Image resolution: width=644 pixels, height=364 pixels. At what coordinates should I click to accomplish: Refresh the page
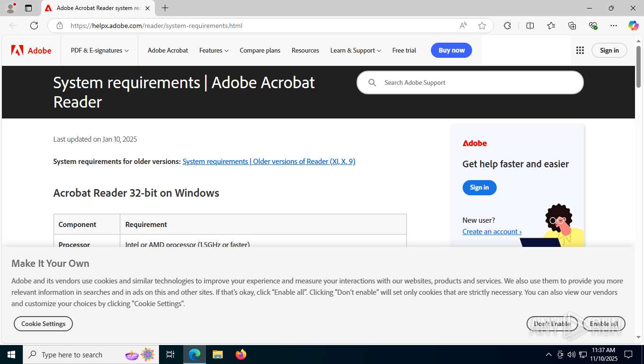34,26
